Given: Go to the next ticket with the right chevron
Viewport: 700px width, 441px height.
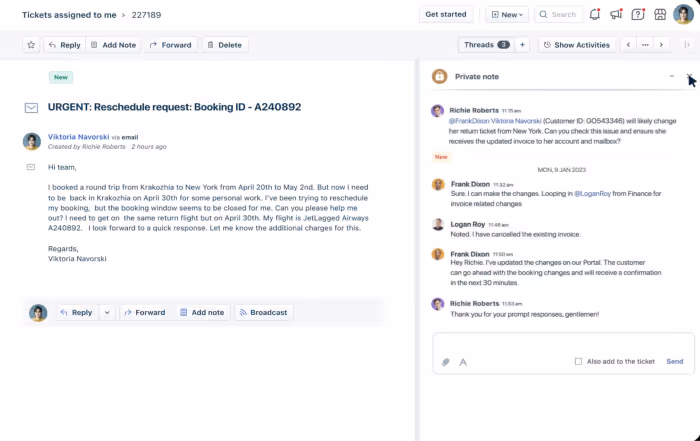Looking at the screenshot, I should pos(661,45).
